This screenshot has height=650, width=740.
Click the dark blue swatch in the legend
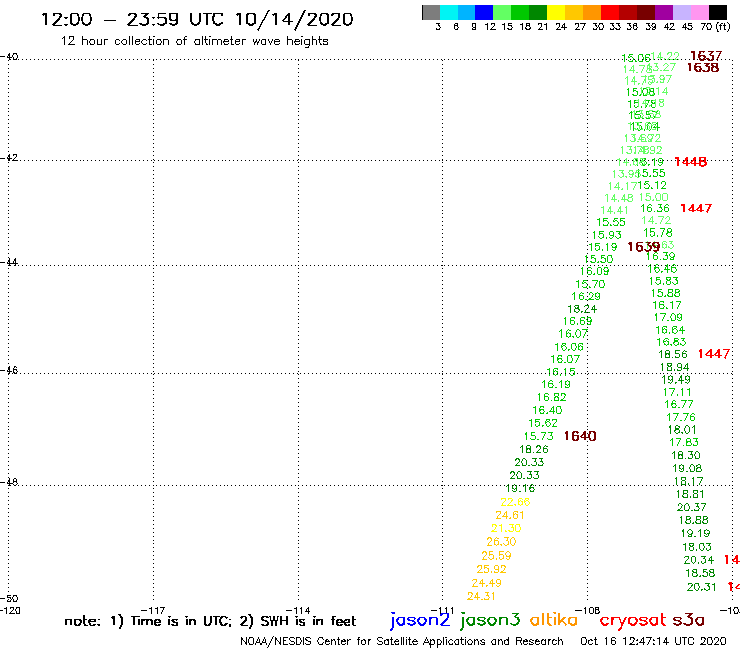[x=484, y=13]
